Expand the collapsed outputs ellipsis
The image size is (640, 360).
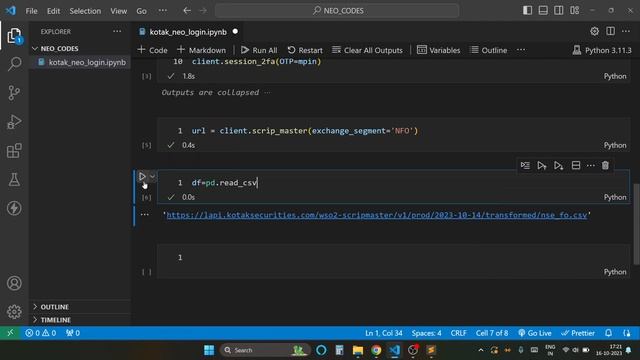coord(267,93)
